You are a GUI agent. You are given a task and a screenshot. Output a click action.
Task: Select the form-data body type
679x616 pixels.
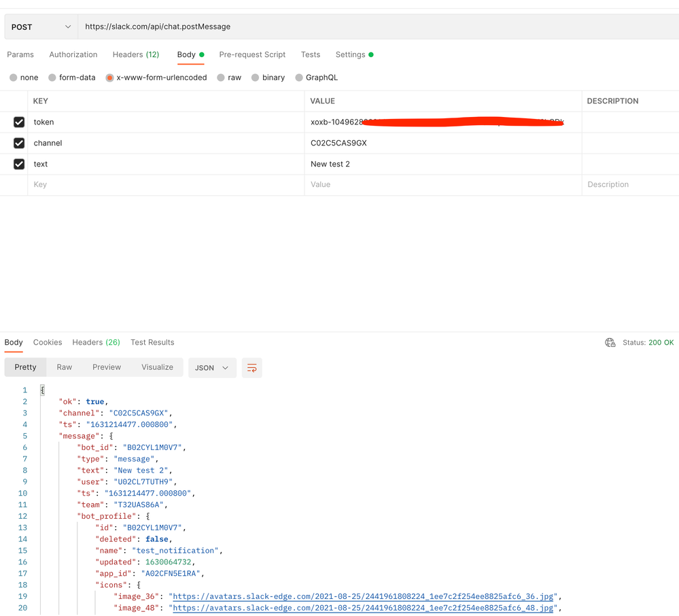52,78
